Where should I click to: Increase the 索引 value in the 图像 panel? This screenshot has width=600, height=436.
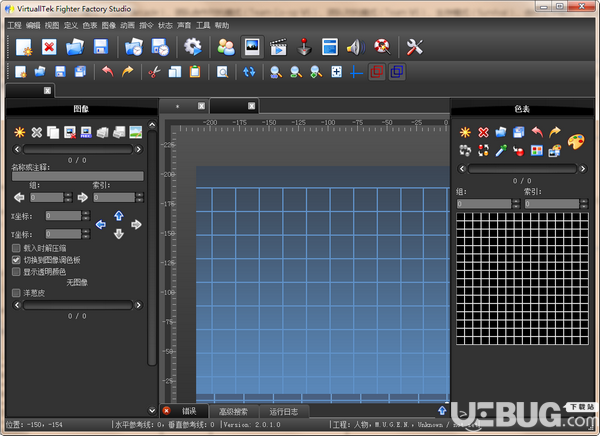(140, 195)
